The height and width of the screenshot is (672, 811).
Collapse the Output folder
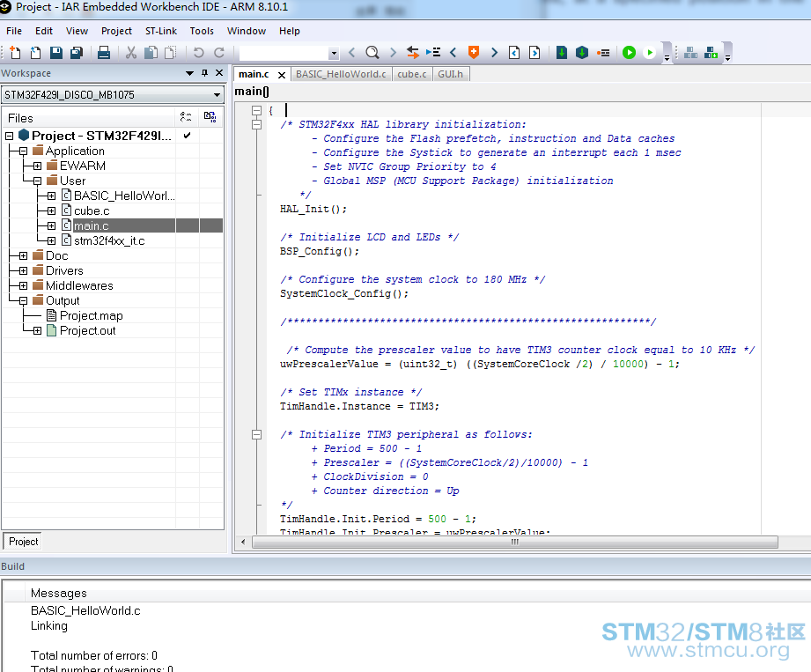point(23,301)
